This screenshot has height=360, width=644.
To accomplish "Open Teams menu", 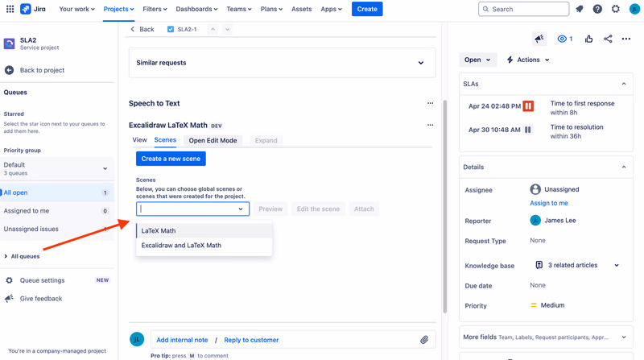I will pyautogui.click(x=239, y=9).
